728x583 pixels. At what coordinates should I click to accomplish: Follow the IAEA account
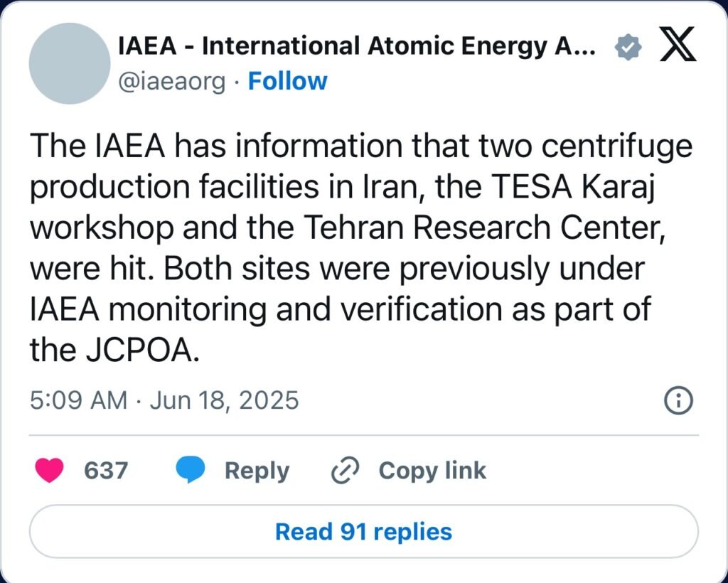click(287, 81)
